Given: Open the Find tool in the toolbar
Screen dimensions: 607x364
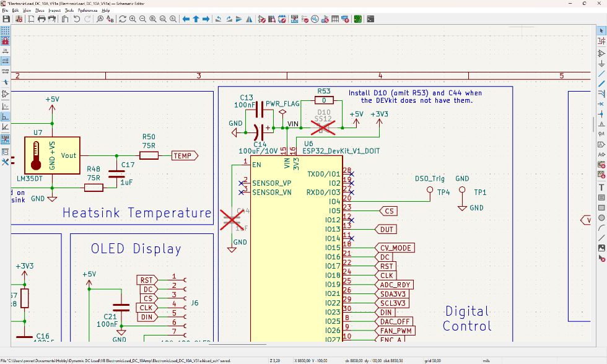Looking at the screenshot, I should [x=100, y=19].
